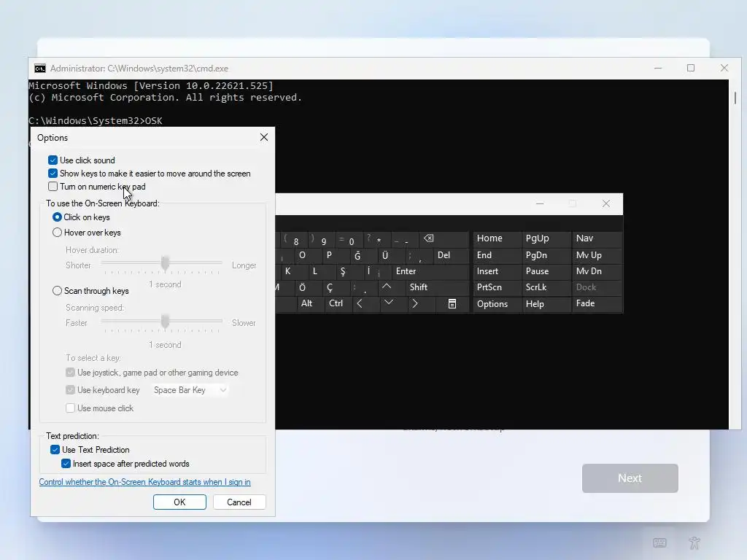
Task: Click the Fade key on keyboard
Action: (x=597, y=304)
